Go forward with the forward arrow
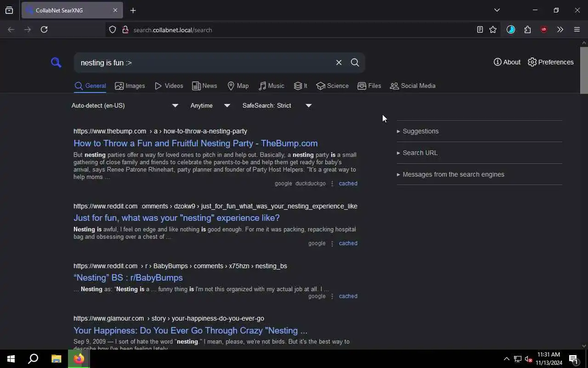This screenshot has width=588, height=368. (28, 29)
